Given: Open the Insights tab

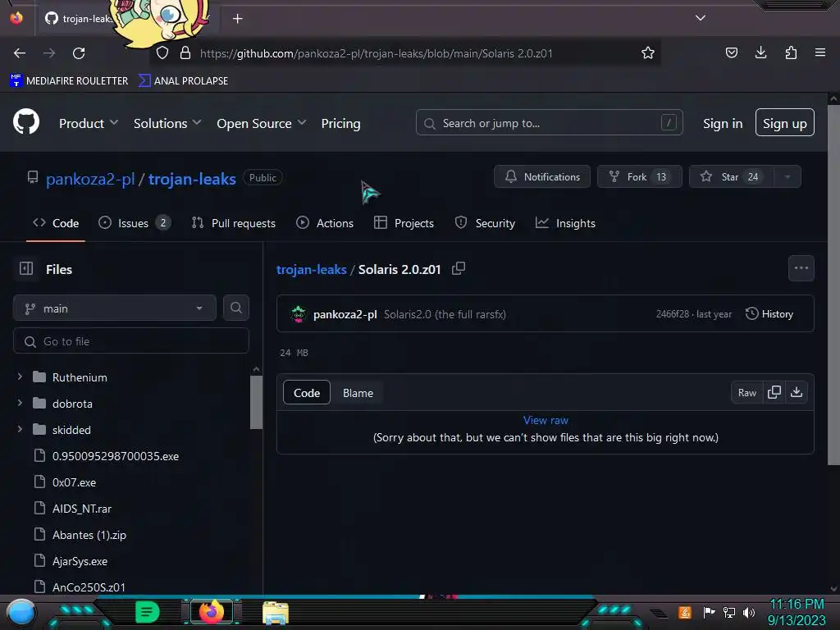Looking at the screenshot, I should [565, 223].
